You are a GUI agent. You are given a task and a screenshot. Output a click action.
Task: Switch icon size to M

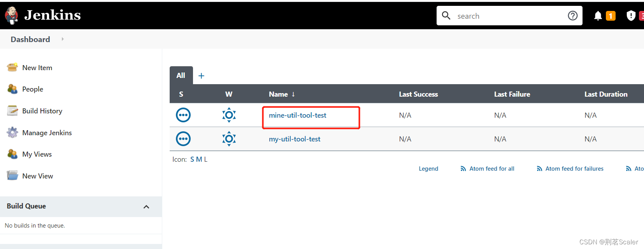[x=199, y=159]
